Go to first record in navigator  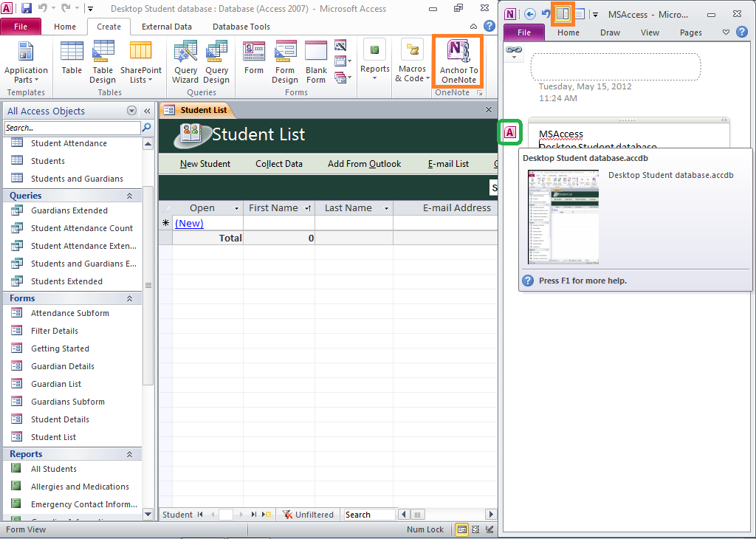200,515
